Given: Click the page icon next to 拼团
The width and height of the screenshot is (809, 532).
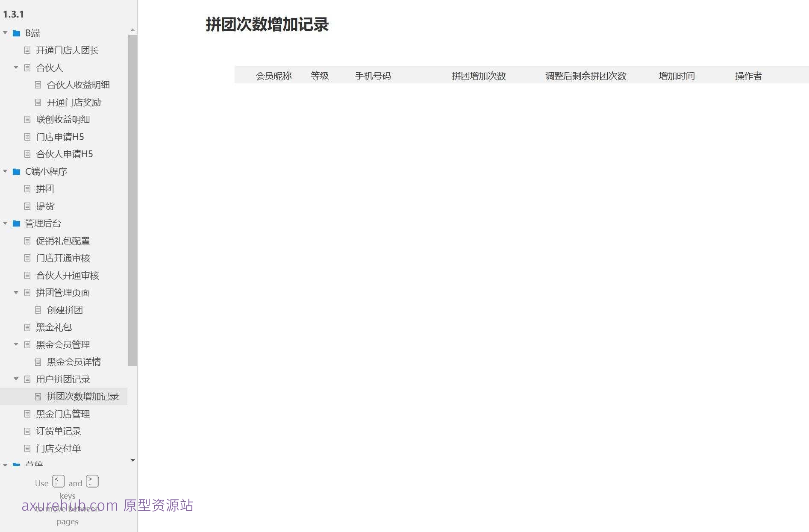Looking at the screenshot, I should click(x=27, y=188).
